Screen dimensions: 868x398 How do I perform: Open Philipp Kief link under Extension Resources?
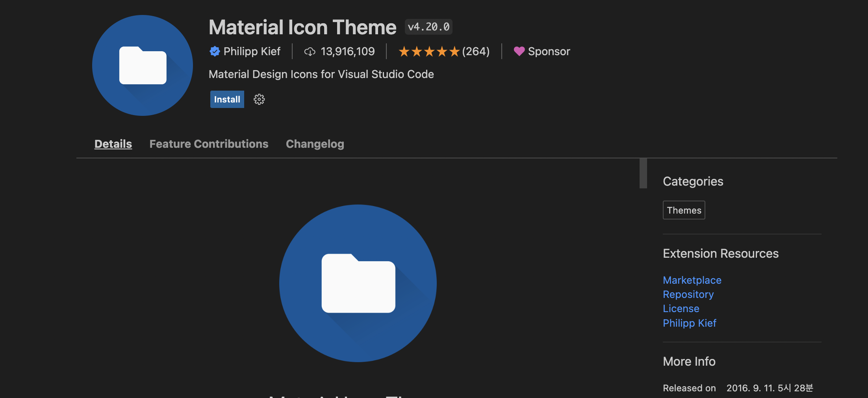690,323
